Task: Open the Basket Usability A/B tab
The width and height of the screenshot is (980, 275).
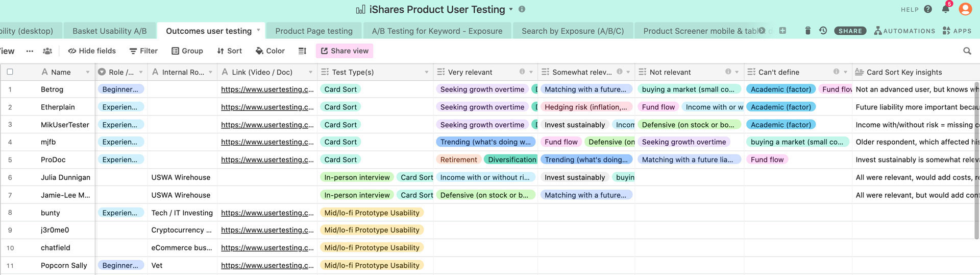Action: click(x=109, y=31)
